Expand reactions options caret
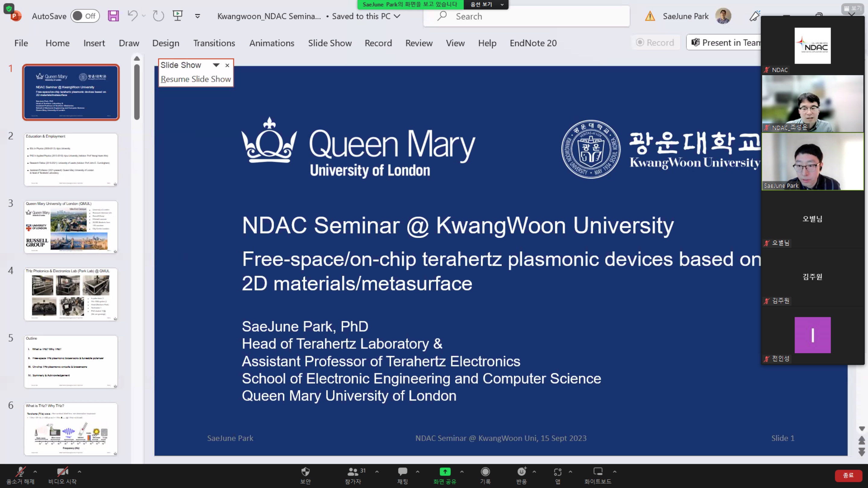868x488 pixels. click(x=534, y=471)
